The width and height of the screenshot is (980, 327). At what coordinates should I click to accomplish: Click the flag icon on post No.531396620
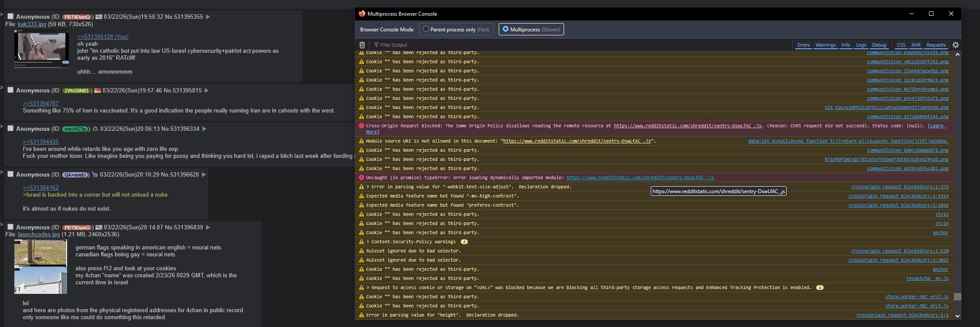click(x=95, y=175)
